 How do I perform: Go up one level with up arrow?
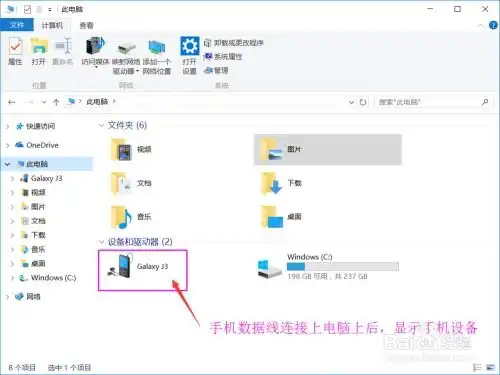tap(56, 102)
